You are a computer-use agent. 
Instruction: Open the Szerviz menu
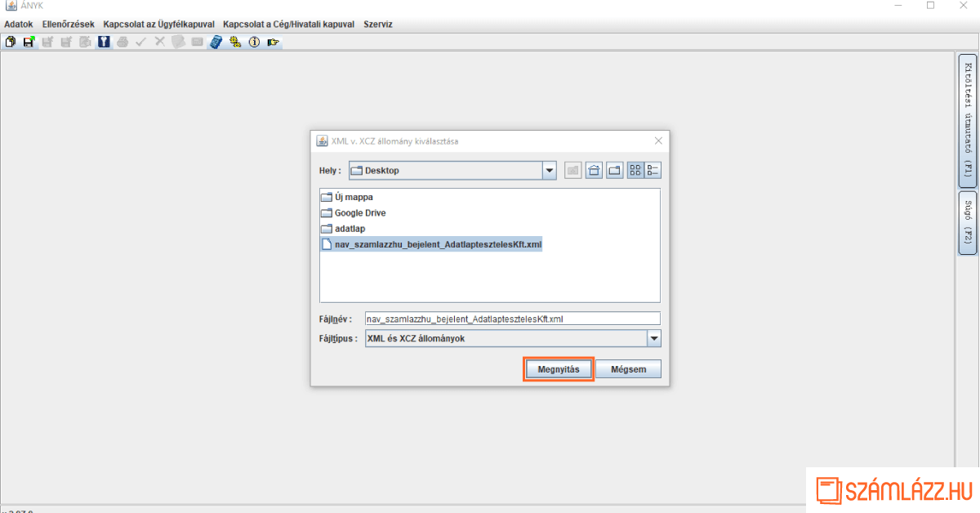[378, 25]
